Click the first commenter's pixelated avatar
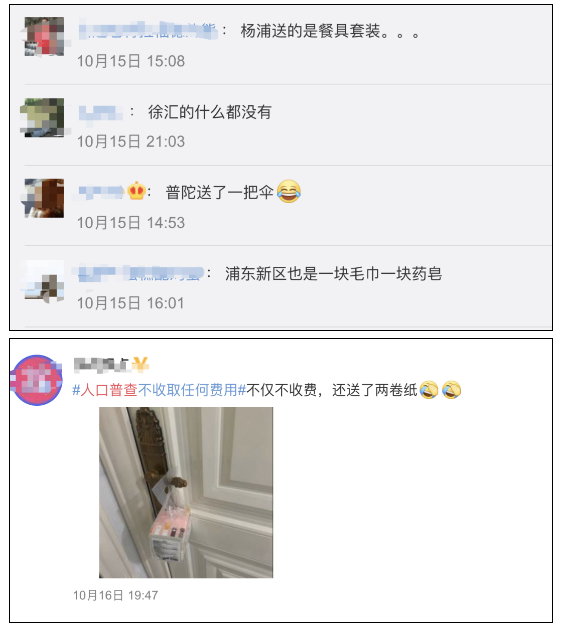564x627 pixels. tap(44, 36)
